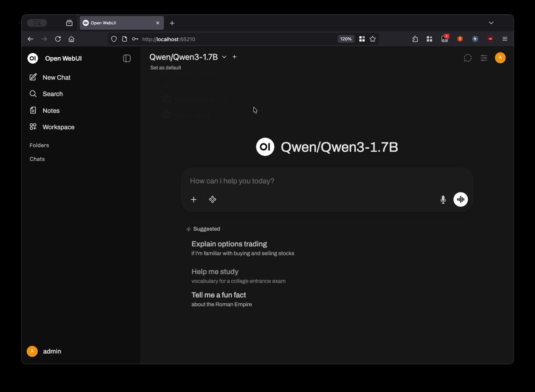Open tracking protection shield icon

pos(114,39)
